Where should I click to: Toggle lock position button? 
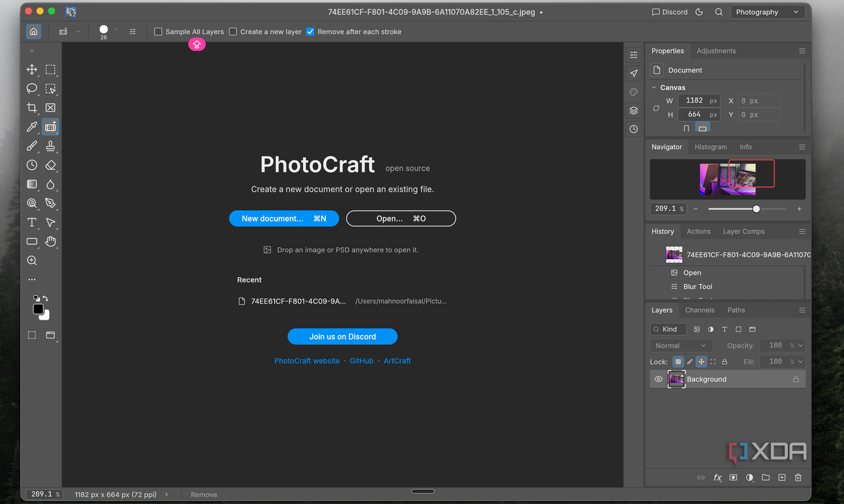[x=701, y=362]
